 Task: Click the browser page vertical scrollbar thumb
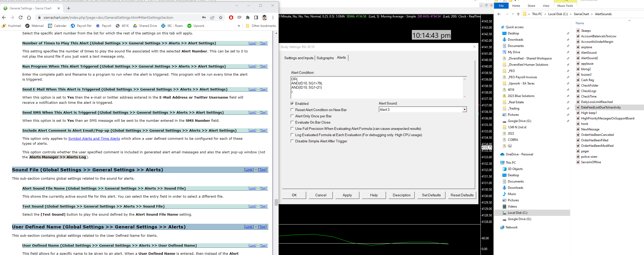pyautogui.click(x=276, y=202)
